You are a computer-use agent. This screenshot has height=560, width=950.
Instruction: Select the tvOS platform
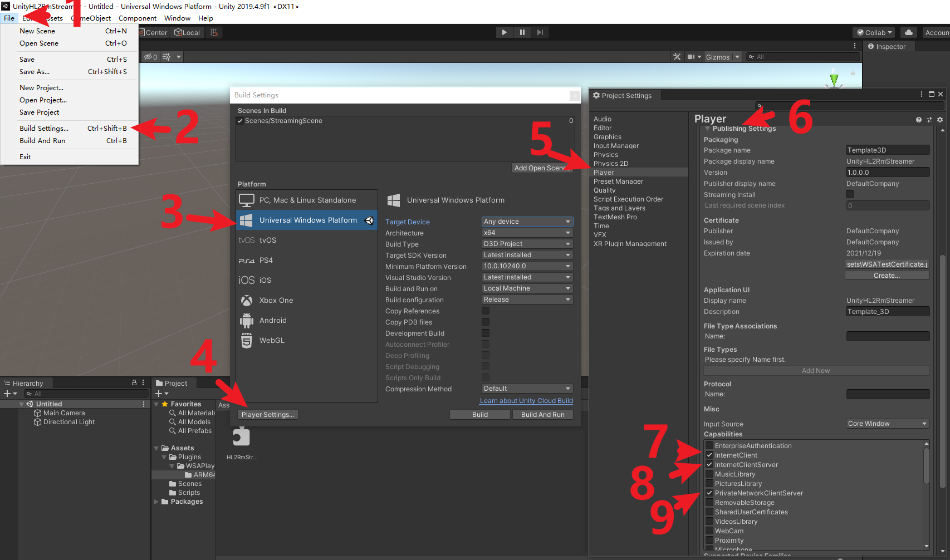click(307, 240)
